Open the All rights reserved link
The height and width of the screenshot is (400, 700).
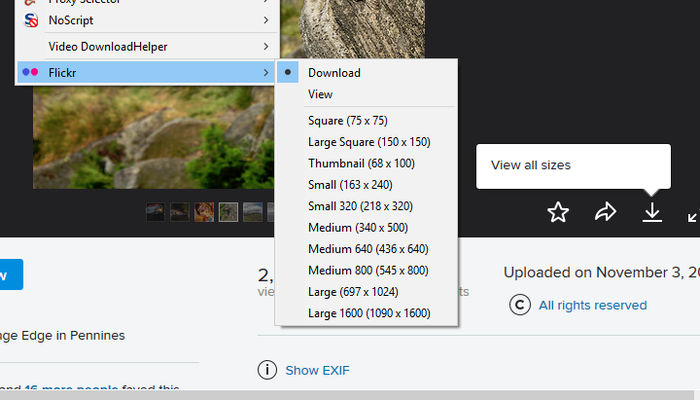(x=592, y=305)
